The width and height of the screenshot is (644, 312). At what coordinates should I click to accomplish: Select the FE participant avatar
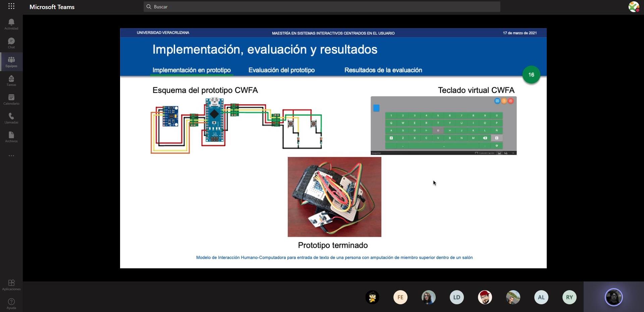pos(400,297)
